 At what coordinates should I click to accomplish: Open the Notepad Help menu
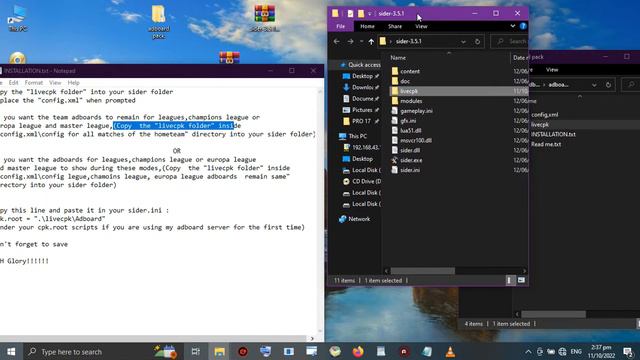73,82
